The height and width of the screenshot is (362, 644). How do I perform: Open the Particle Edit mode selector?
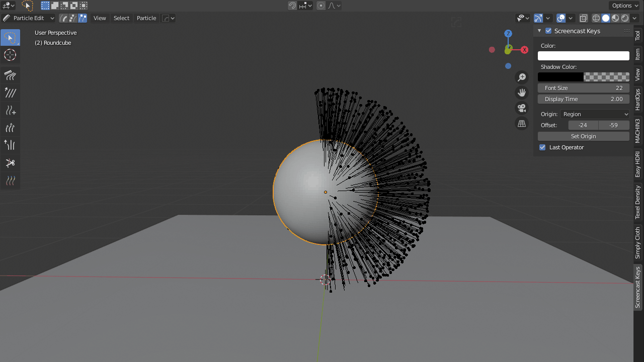[29, 18]
